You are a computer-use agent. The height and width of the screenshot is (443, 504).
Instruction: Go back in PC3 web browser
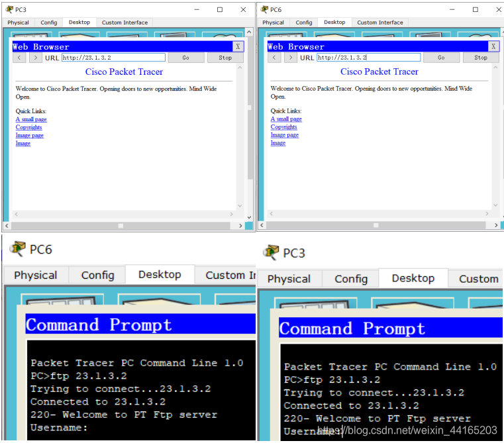tap(19, 58)
